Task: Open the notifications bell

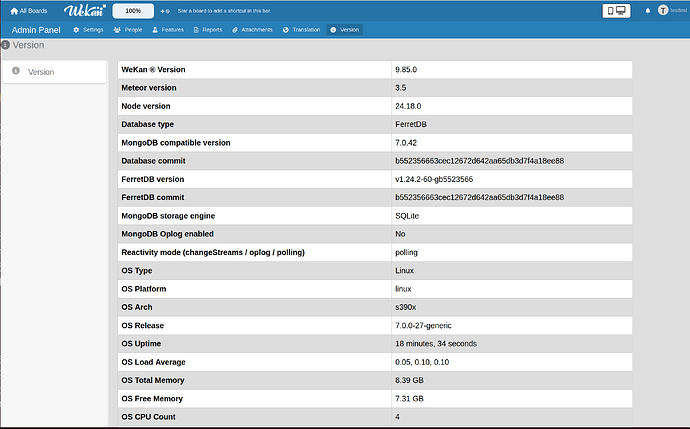Action: (x=648, y=11)
